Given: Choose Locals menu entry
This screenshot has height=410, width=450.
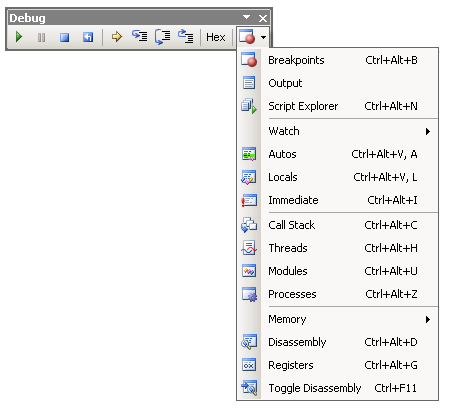Looking at the screenshot, I should pos(338,177).
